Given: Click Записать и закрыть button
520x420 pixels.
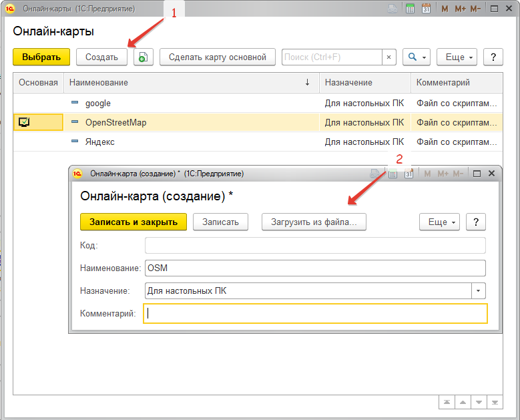Looking at the screenshot, I should (134, 222).
